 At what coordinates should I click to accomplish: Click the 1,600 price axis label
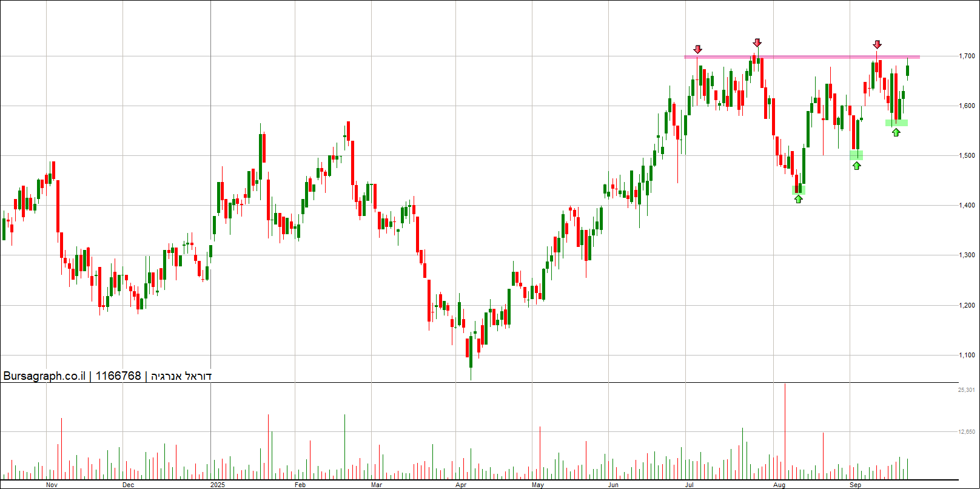967,106
